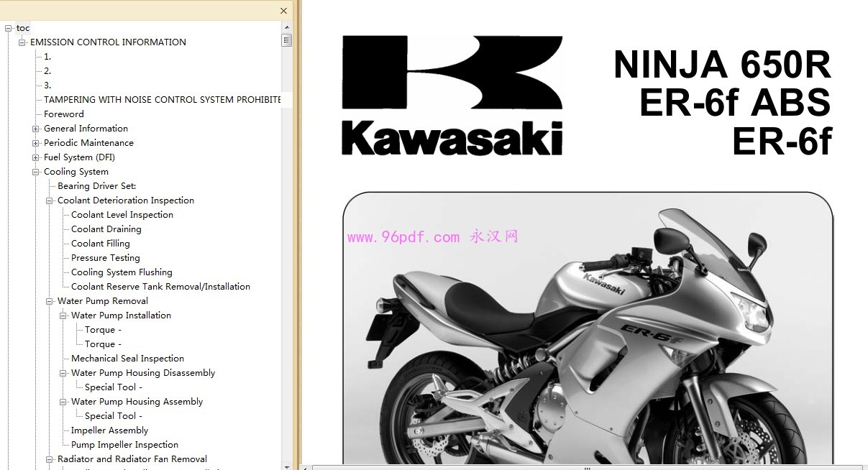868x470 pixels.
Task: Collapse the Water Pump Removal node
Action: 50,301
